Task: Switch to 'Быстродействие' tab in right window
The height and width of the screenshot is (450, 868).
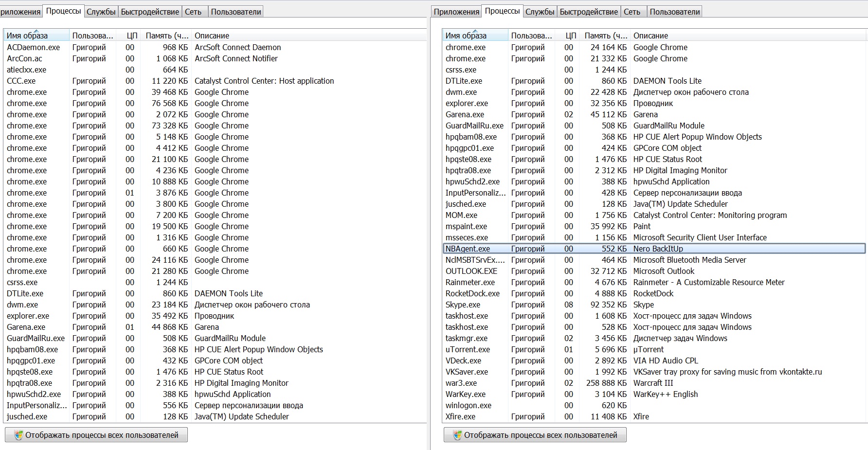Action: click(588, 12)
